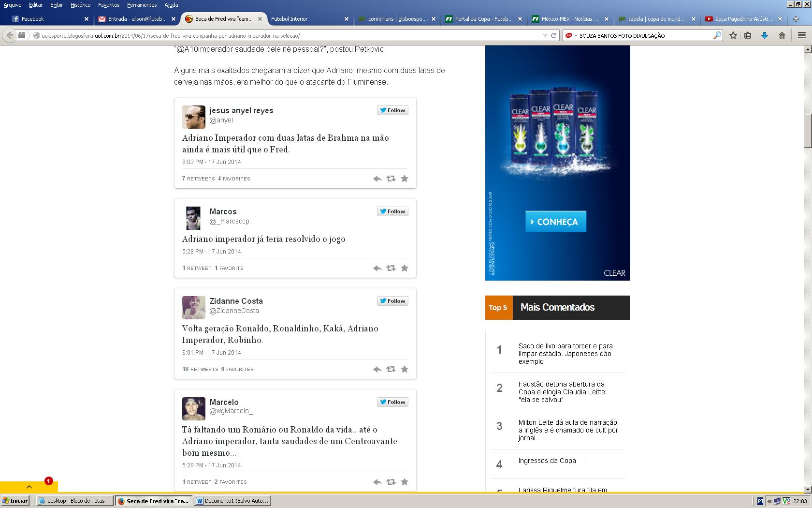This screenshot has height=508, width=812.
Task: Reply to the Marcos tweet
Action: tap(377, 268)
